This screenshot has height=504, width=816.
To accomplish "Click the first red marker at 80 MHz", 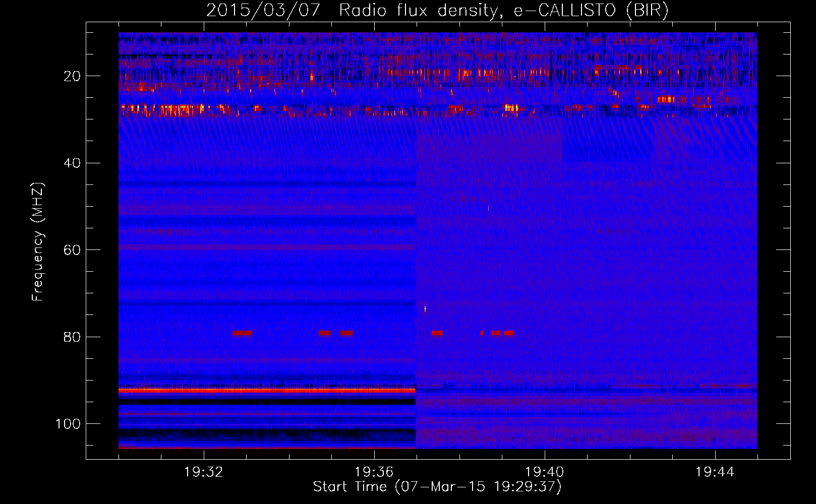I will point(242,333).
